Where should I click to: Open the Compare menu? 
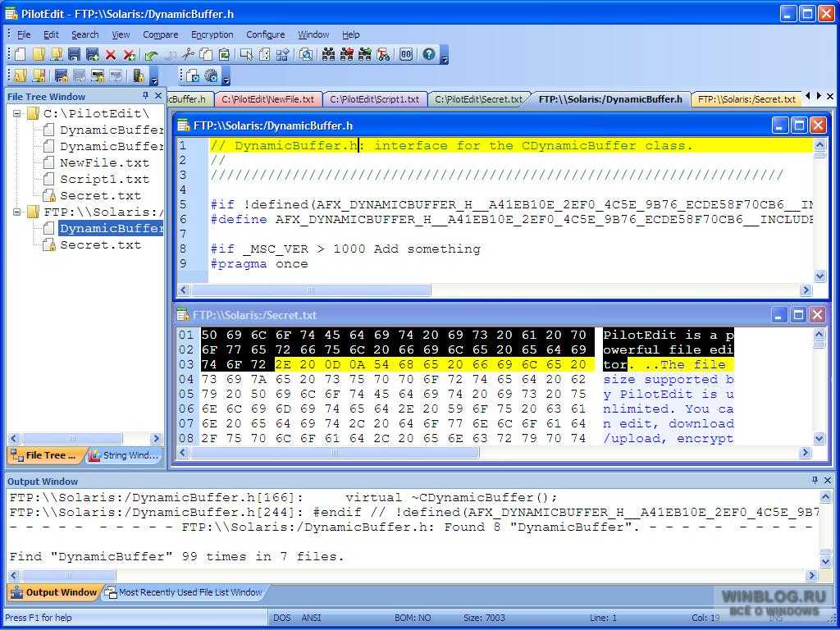click(x=160, y=34)
